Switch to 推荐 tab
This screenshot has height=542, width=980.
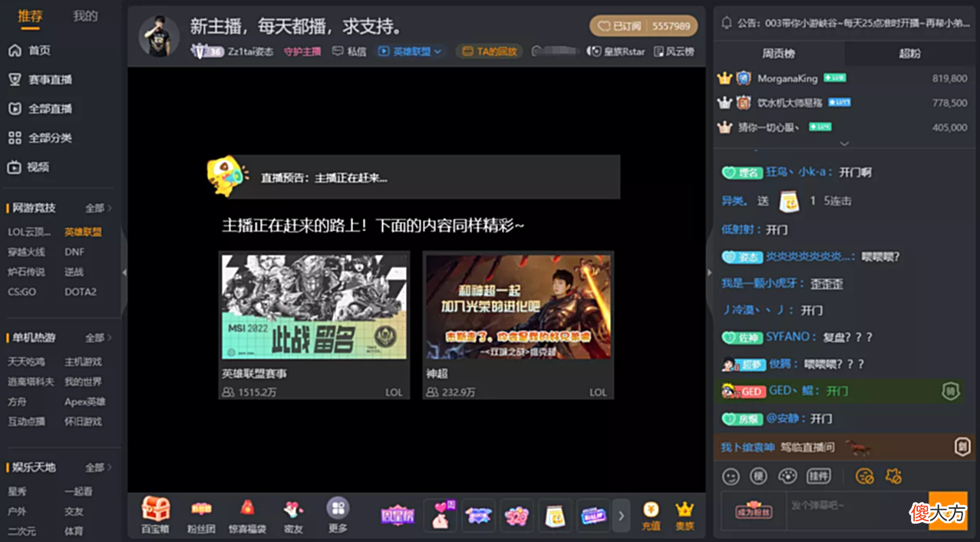click(x=30, y=16)
